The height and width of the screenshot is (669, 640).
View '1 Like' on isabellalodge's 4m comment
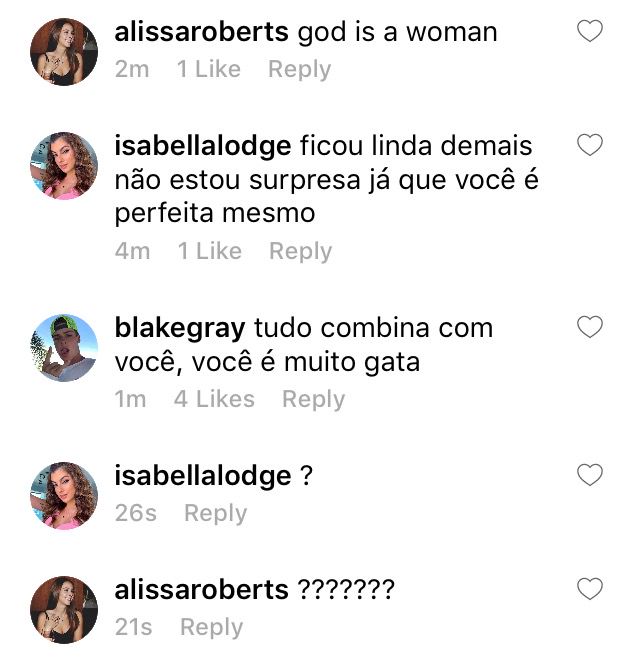[x=209, y=250]
